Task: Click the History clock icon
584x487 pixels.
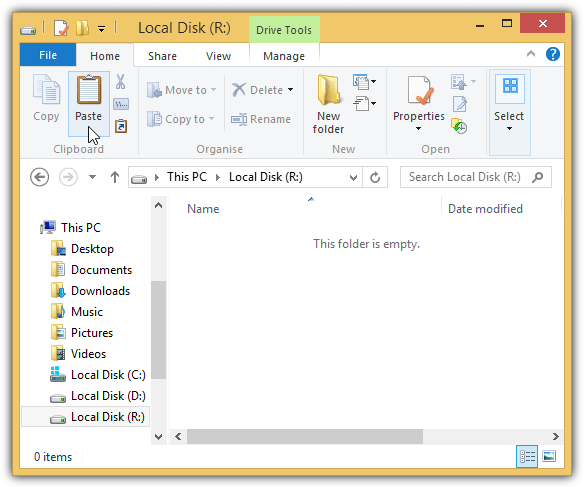Action: (459, 126)
